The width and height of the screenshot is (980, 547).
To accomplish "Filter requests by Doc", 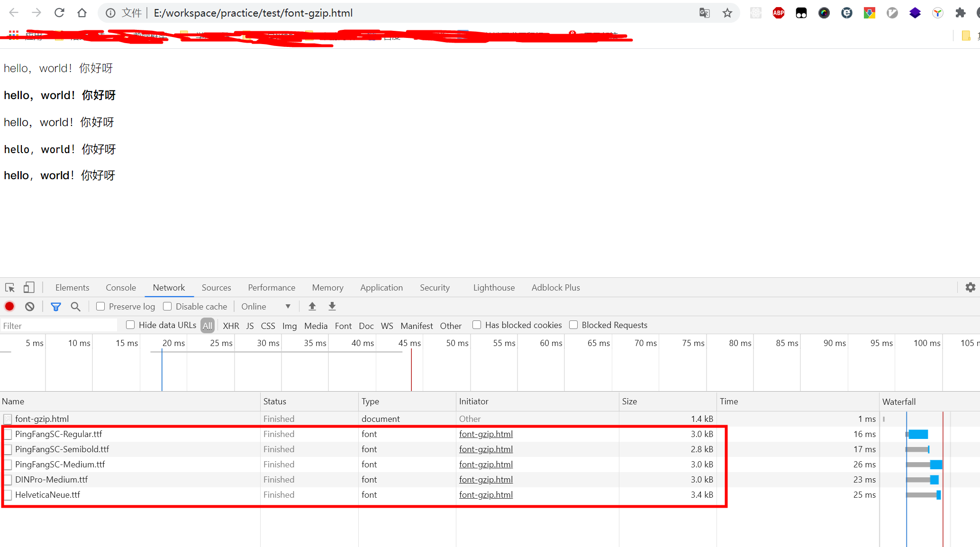I will point(366,326).
